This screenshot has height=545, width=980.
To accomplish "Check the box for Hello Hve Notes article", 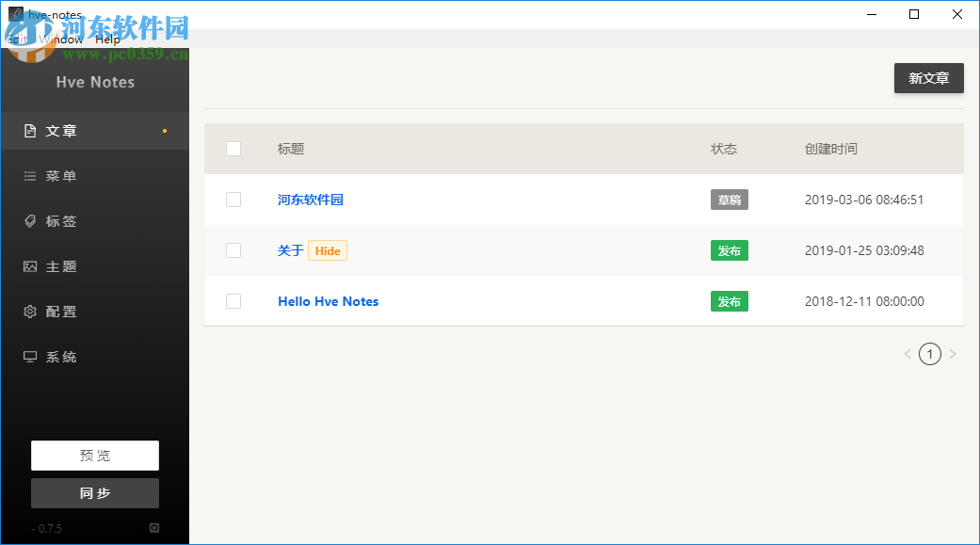I will click(x=233, y=301).
